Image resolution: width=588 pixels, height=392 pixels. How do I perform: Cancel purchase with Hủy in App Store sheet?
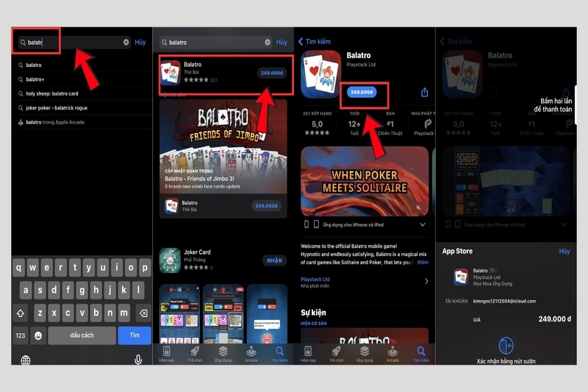click(x=564, y=252)
